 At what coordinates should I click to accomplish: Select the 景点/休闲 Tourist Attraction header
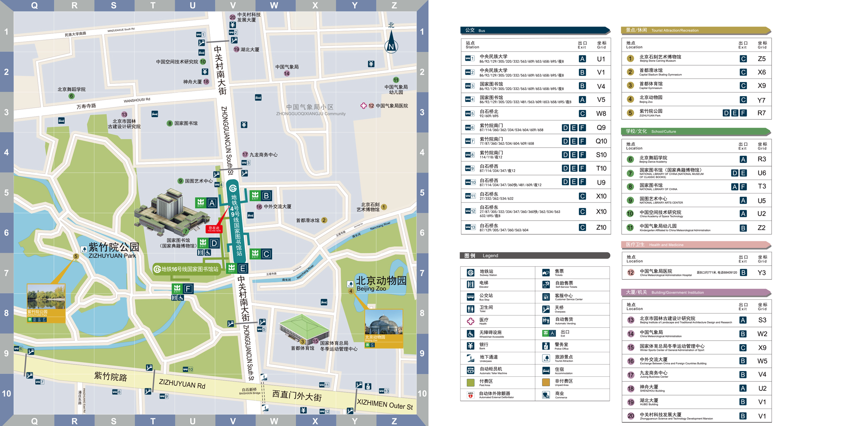696,30
